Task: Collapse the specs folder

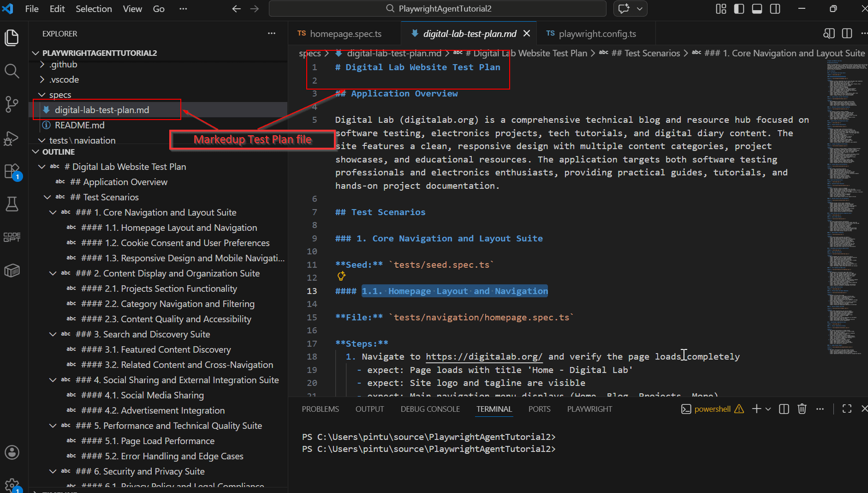Action: 42,95
